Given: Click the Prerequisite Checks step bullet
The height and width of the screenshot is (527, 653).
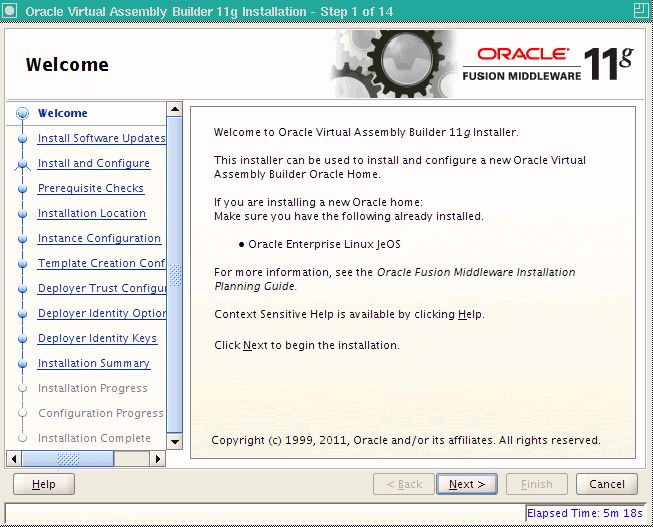Looking at the screenshot, I should tap(22, 189).
